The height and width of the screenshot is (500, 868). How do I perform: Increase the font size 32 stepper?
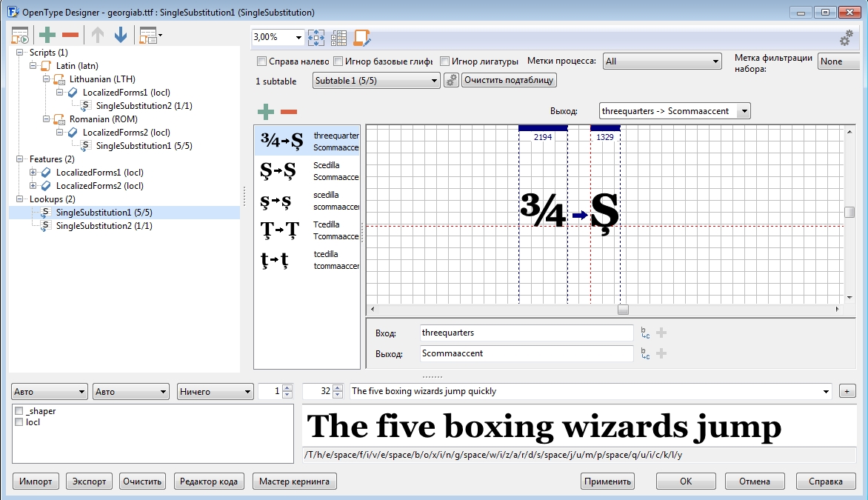coord(338,388)
